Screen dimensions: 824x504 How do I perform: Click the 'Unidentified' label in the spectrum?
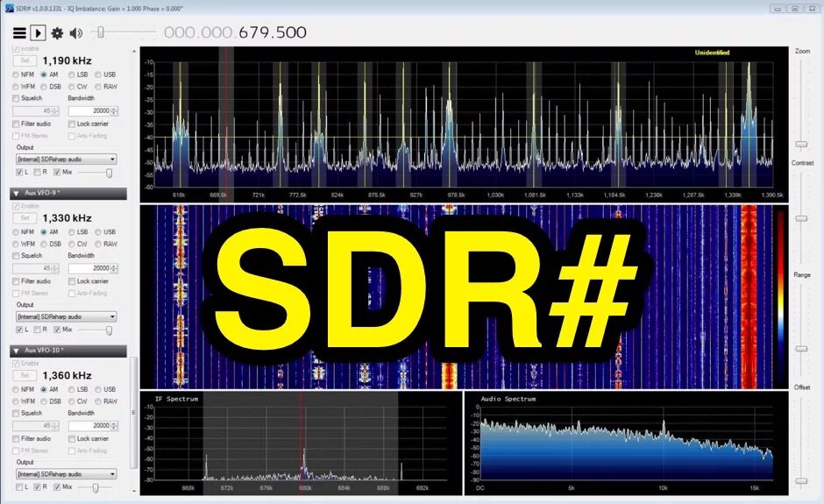click(712, 53)
